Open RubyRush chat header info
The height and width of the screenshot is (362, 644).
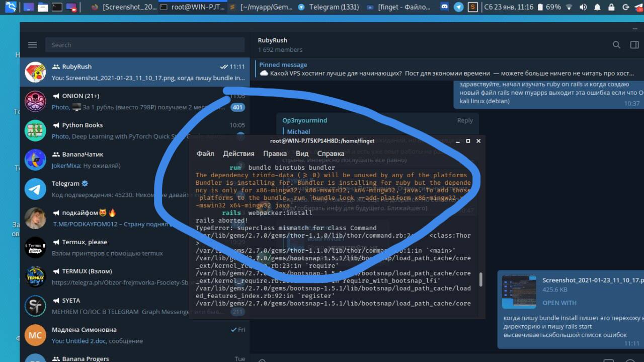(280, 45)
